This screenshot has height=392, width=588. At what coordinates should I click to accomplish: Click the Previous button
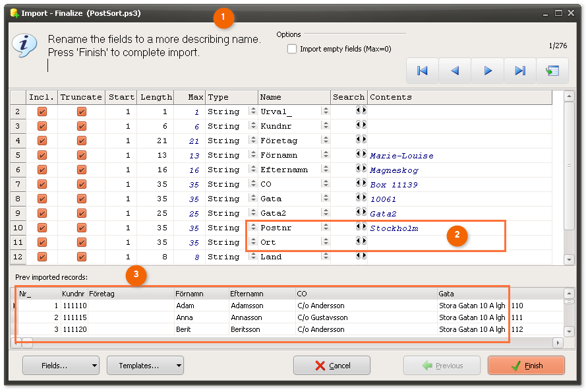pos(442,366)
